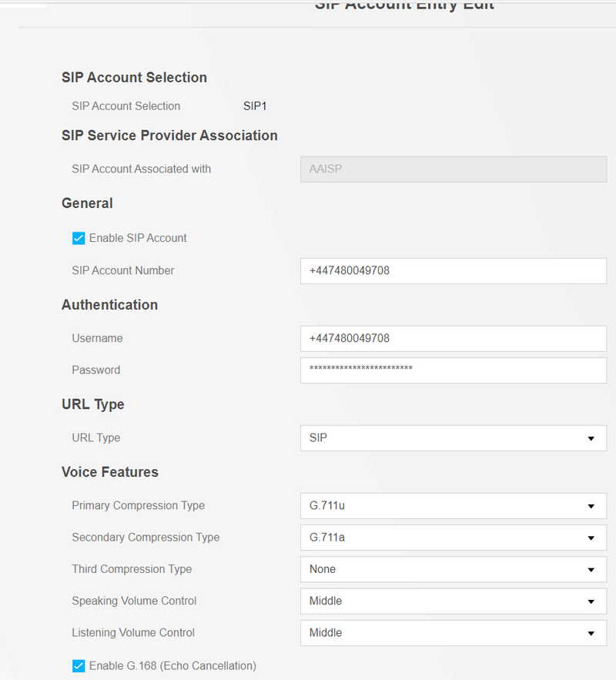Click the "Enable SIP Account" label text

(x=138, y=238)
